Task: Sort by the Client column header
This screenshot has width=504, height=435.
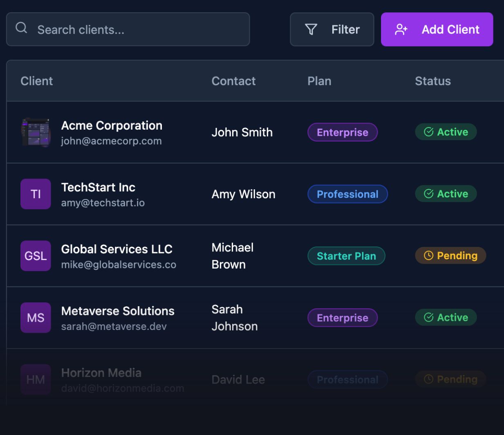Action: pyautogui.click(x=37, y=81)
